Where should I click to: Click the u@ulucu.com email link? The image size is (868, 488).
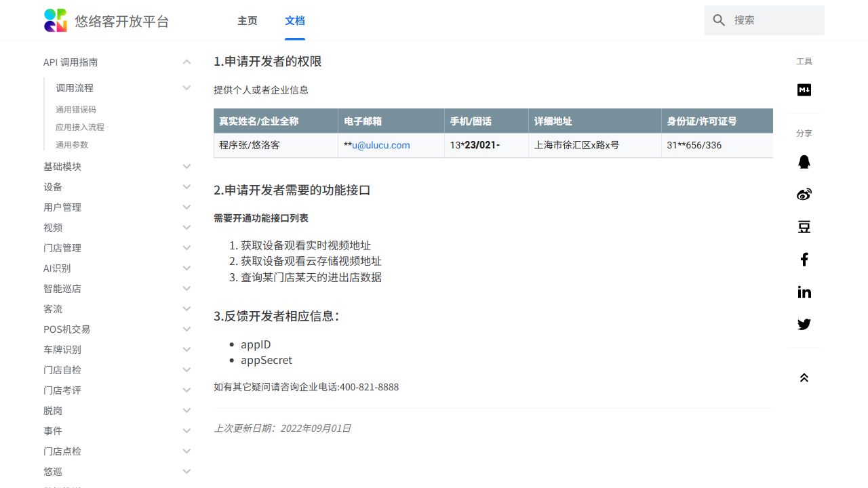point(381,145)
